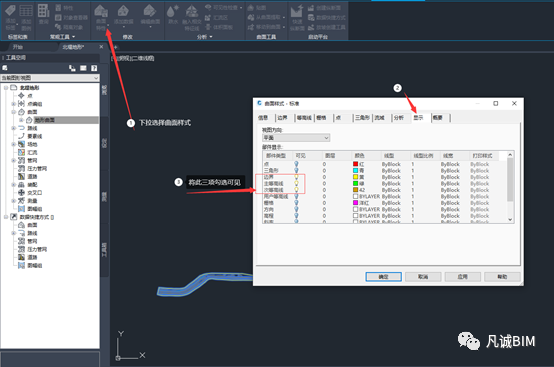Click the 应用 button
554x367 pixels.
tap(462, 277)
